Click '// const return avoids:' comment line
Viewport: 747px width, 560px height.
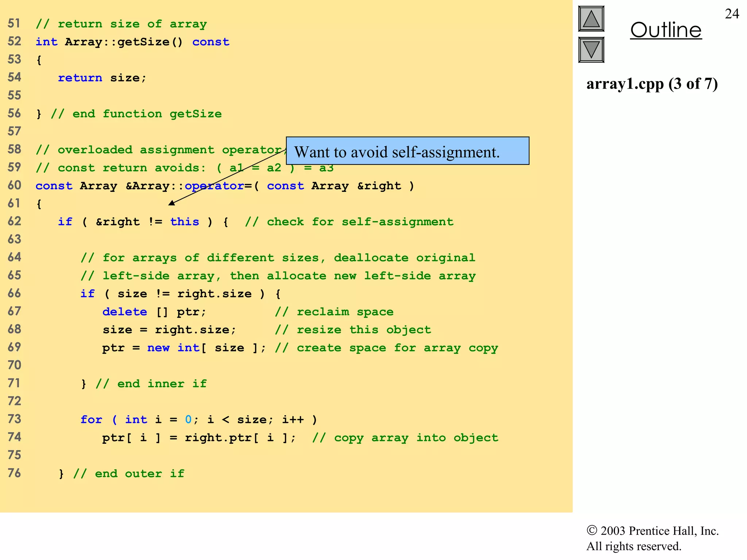click(x=184, y=168)
